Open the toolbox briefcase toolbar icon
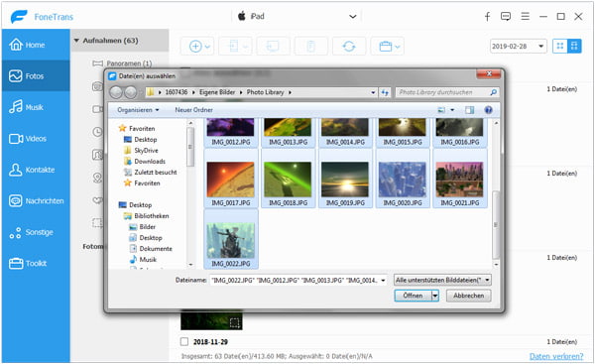The height and width of the screenshot is (364, 595). click(388, 47)
